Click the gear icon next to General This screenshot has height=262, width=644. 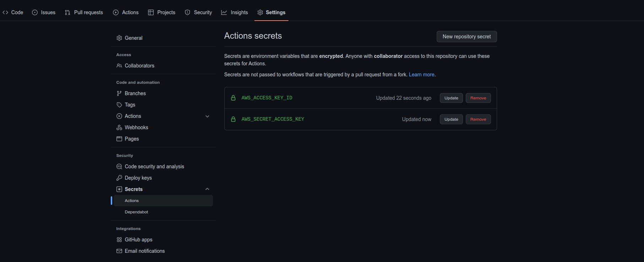119,38
